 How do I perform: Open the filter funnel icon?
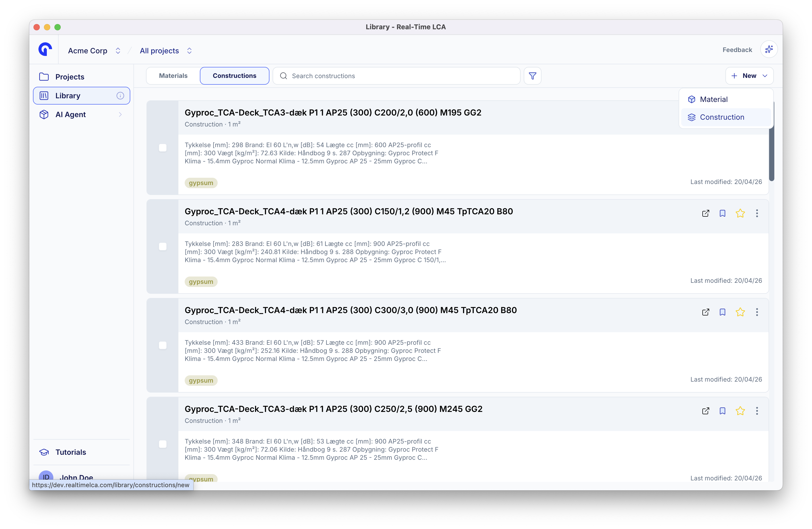click(532, 76)
